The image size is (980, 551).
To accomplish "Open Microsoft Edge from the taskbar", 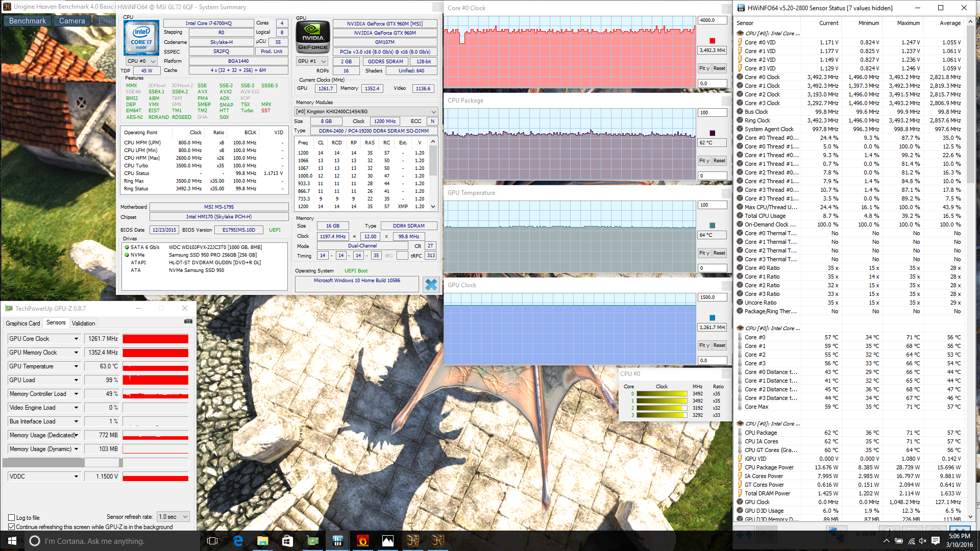I will [238, 541].
